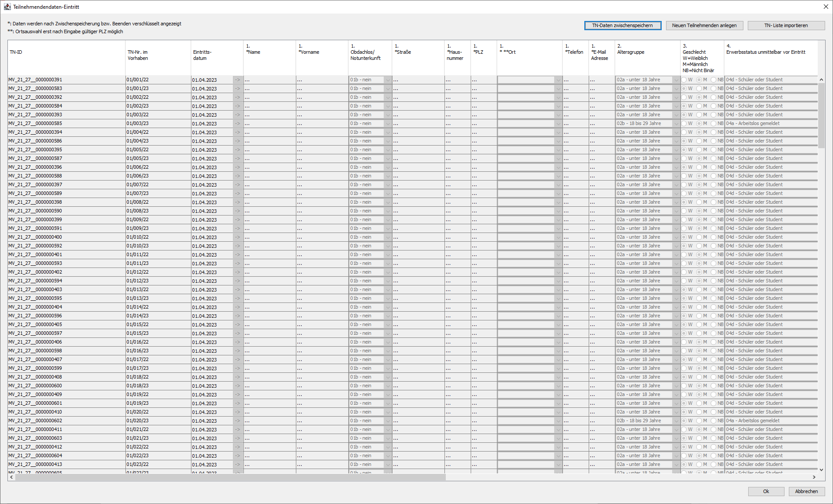833x504 pixels.
Task: Click Name field in row MV_21_27__0000000586
Action: [x=270, y=141]
